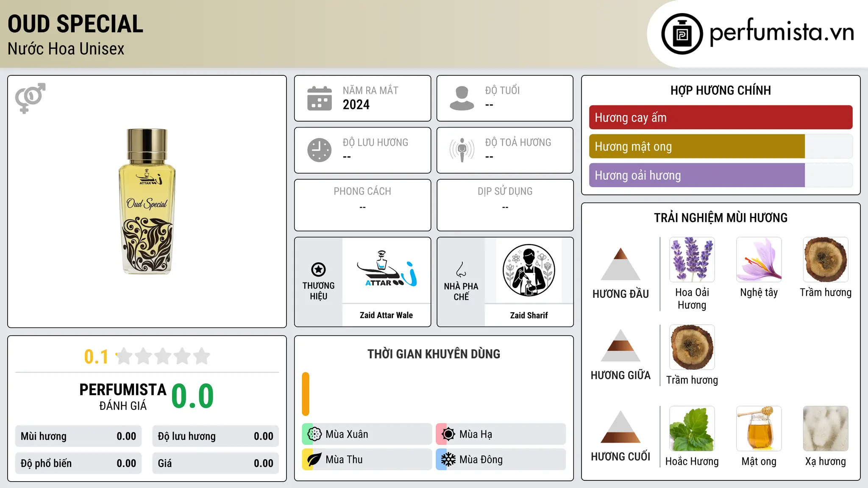Image resolution: width=868 pixels, height=488 pixels.
Task: Click the Mùa Thu leaf icon
Action: click(314, 460)
